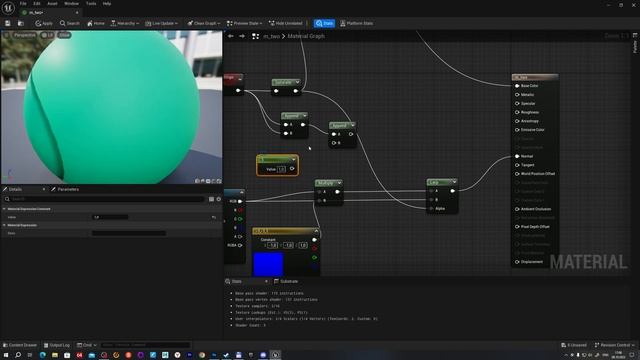This screenshot has width=640, height=360.
Task: Click the Displacement input pin
Action: 517,262
